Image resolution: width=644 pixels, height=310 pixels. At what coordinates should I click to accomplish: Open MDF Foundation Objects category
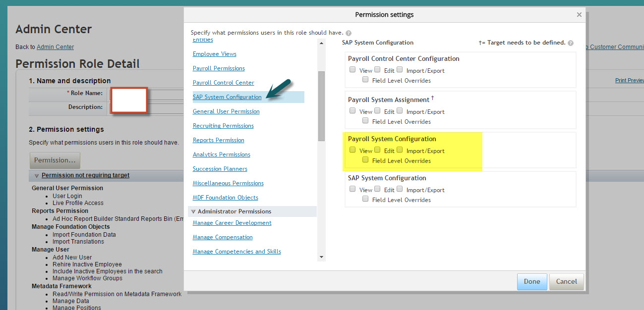226,198
